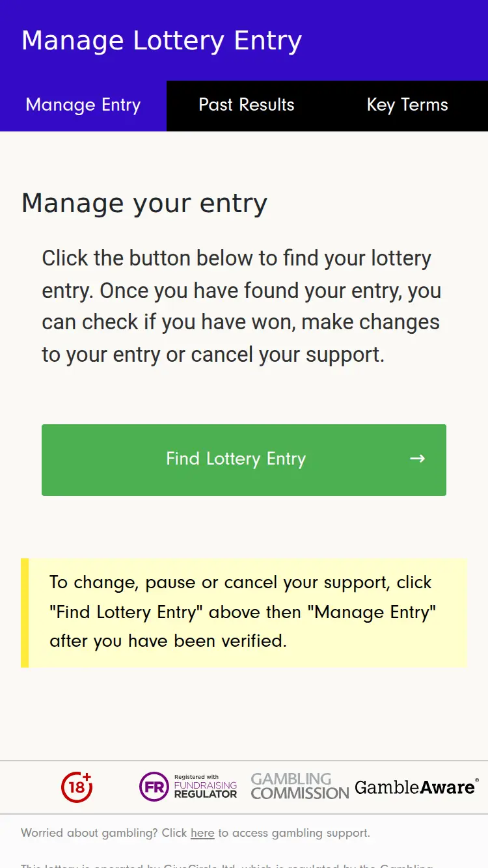Viewport: 488px width, 868px height.
Task: Click the 18+ age restriction icon
Action: coord(76,787)
